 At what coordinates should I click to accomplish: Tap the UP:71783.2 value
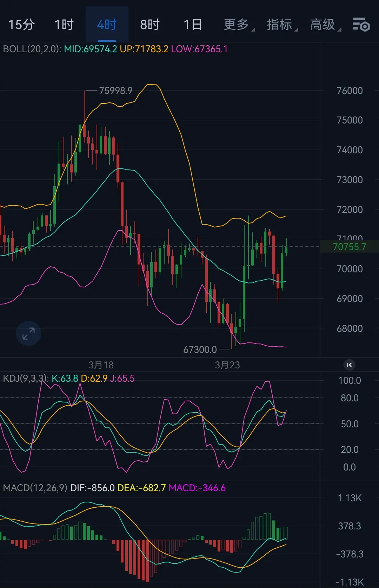tap(144, 49)
